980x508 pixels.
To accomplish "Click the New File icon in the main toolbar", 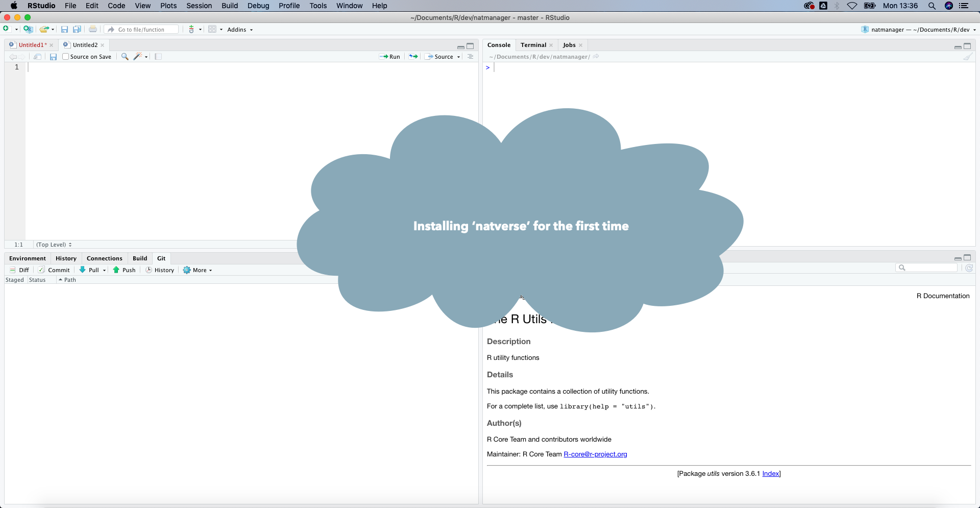I will (x=6, y=29).
